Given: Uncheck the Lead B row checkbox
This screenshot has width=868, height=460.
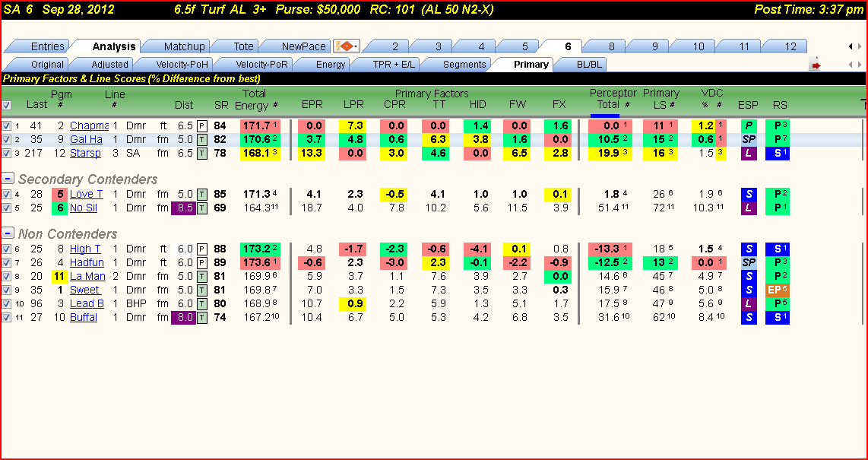Looking at the screenshot, I should point(6,303).
